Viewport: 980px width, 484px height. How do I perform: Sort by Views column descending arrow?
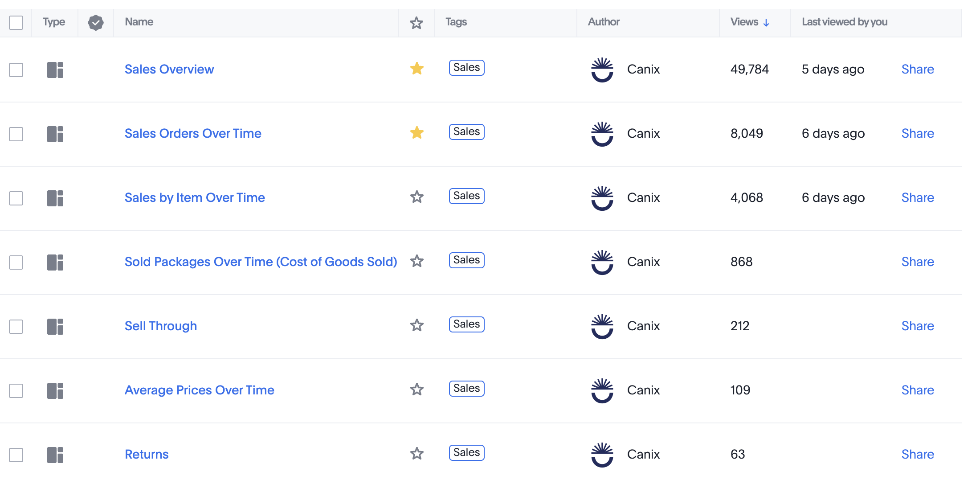(x=766, y=22)
